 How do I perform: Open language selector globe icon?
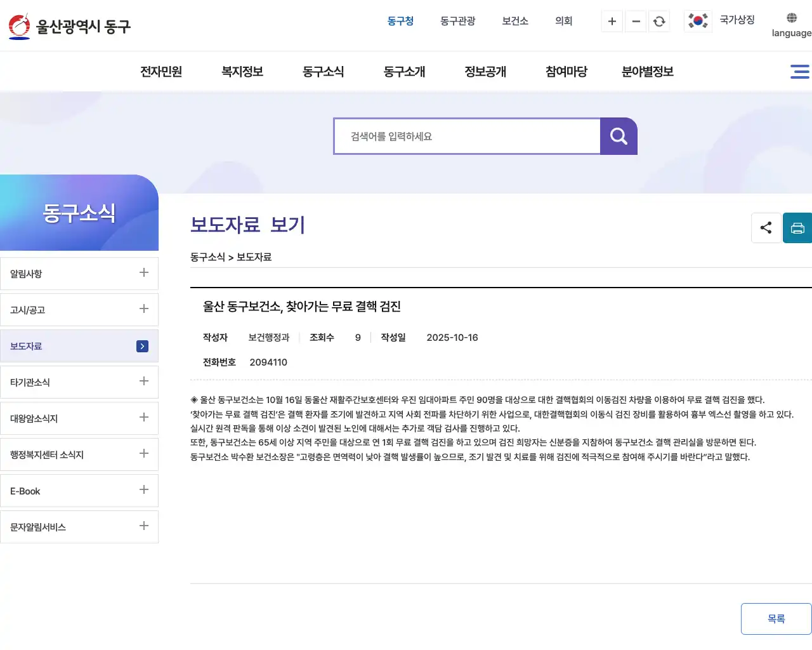792,18
